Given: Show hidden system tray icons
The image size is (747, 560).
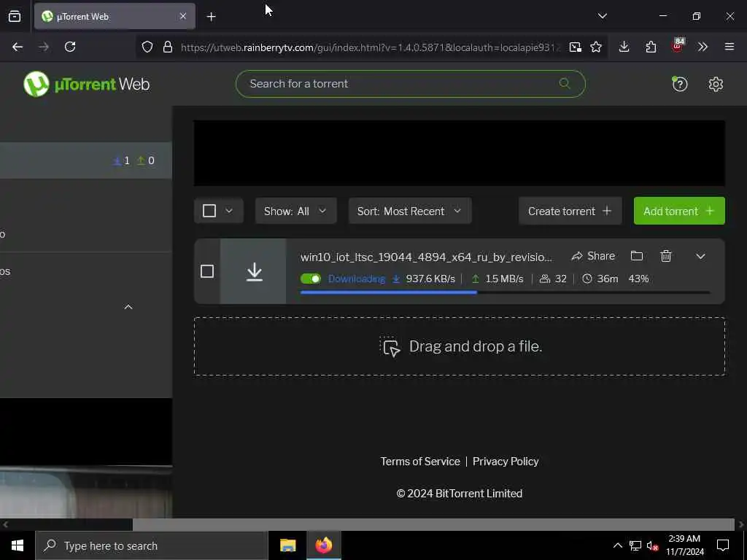Looking at the screenshot, I should 617,545.
